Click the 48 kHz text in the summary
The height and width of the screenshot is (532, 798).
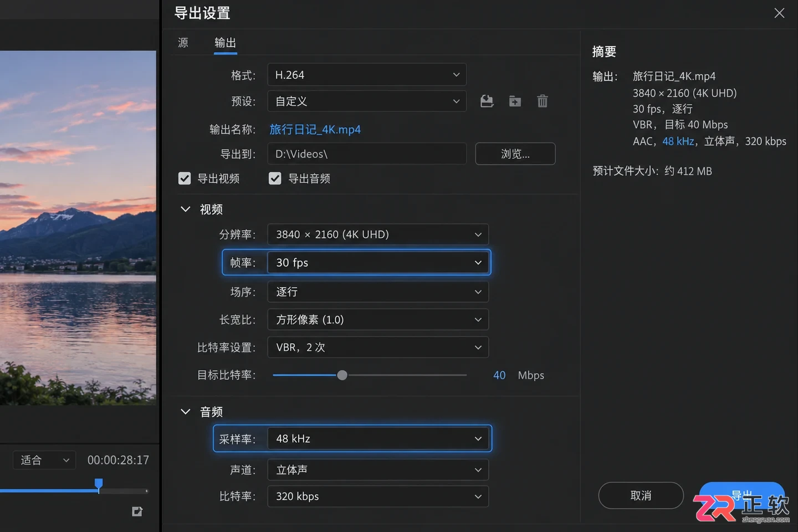click(678, 141)
